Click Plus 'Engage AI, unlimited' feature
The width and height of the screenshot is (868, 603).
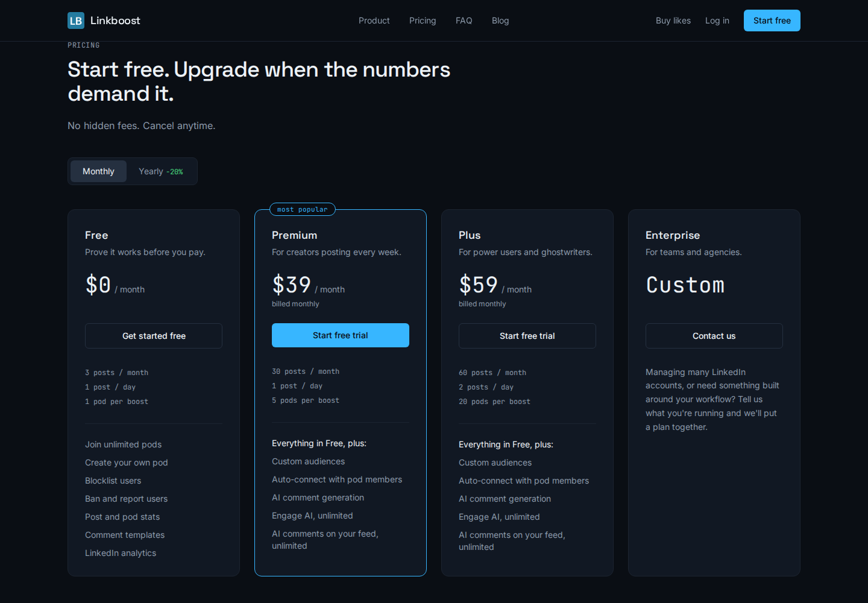(x=499, y=517)
